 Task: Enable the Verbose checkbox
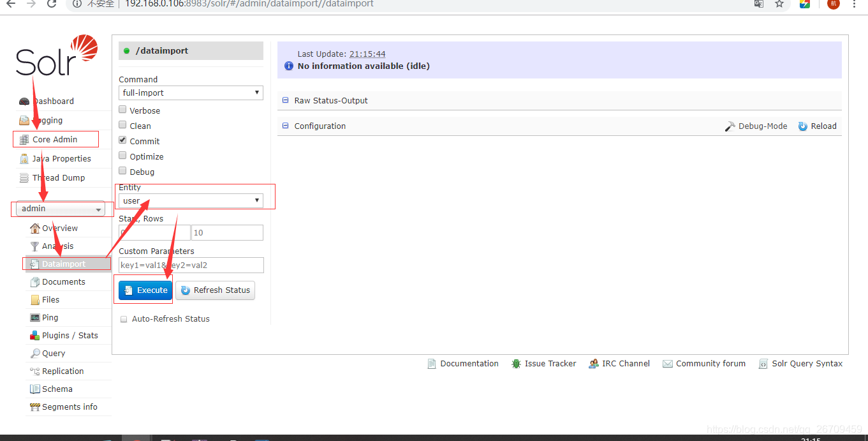point(122,110)
